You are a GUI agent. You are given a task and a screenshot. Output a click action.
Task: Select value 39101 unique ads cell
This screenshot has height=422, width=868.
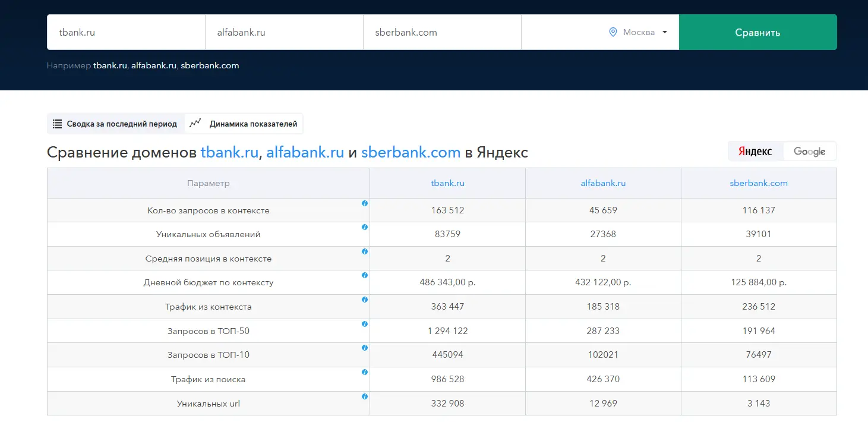coord(759,234)
